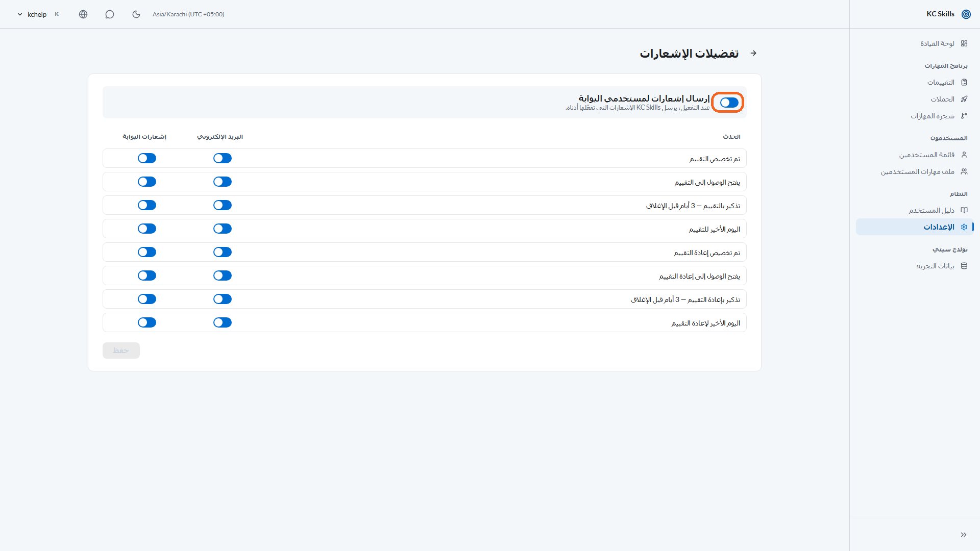Select الإعدادات in the sidebar

[x=915, y=227]
